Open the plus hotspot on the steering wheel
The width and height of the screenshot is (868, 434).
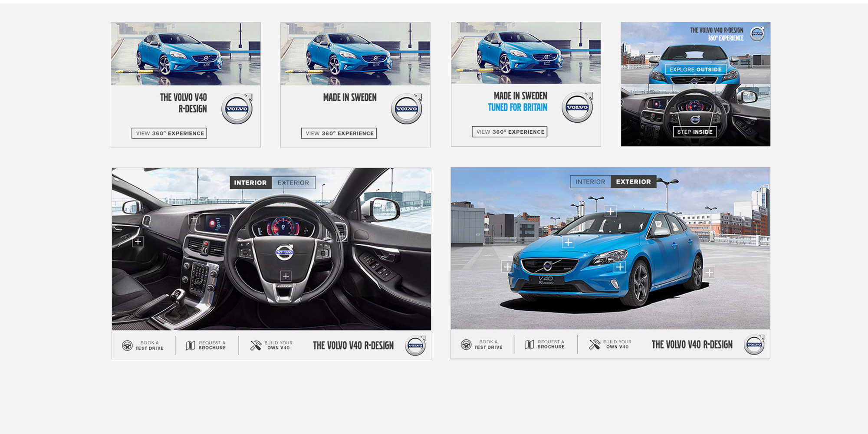pyautogui.click(x=286, y=276)
